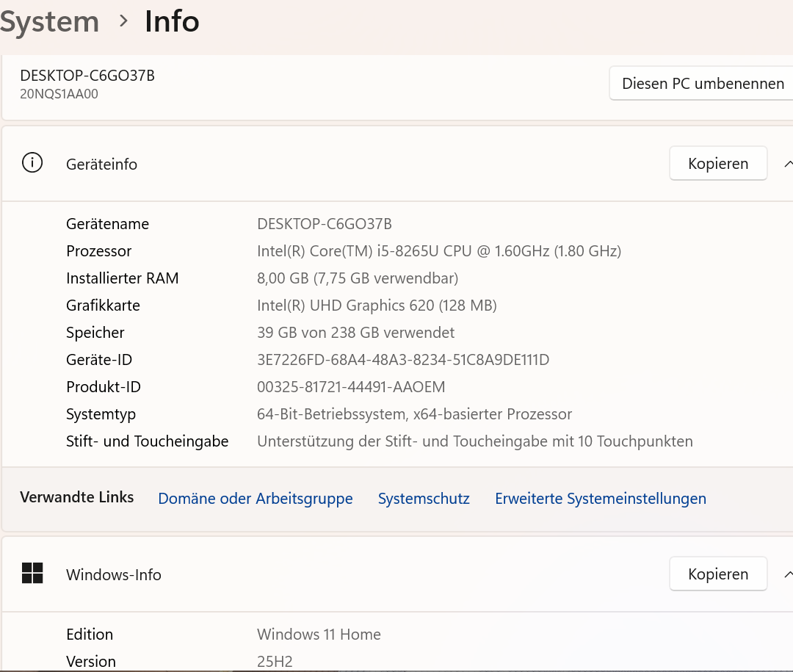Click the Installierter RAM label

[123, 278]
